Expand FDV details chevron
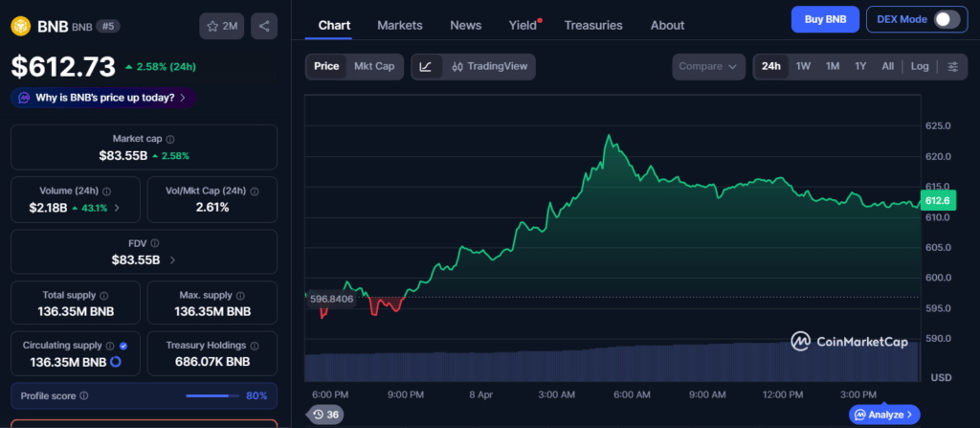Screen dimensions: 980x428 pyautogui.click(x=172, y=259)
